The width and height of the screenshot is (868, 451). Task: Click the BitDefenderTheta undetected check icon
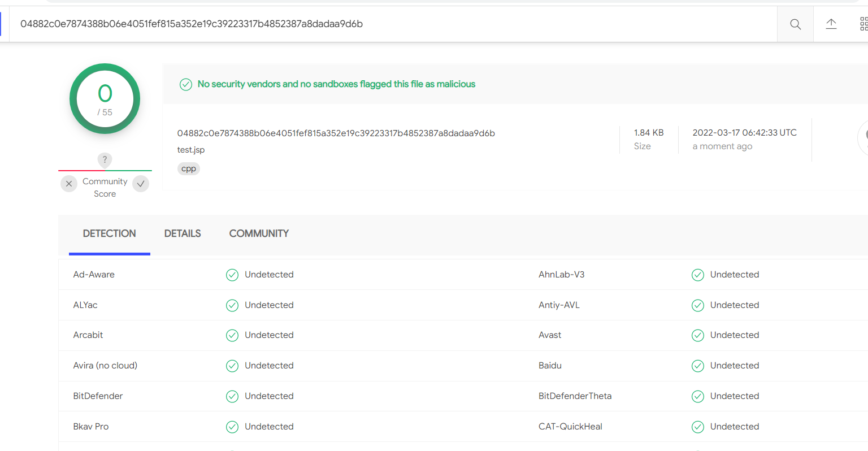click(698, 397)
